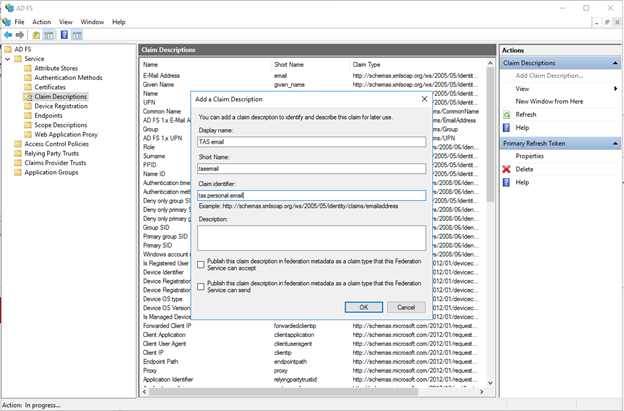This screenshot has width=624, height=411.
Task: Collapse the Claim Descriptions actions section
Action: click(x=615, y=63)
